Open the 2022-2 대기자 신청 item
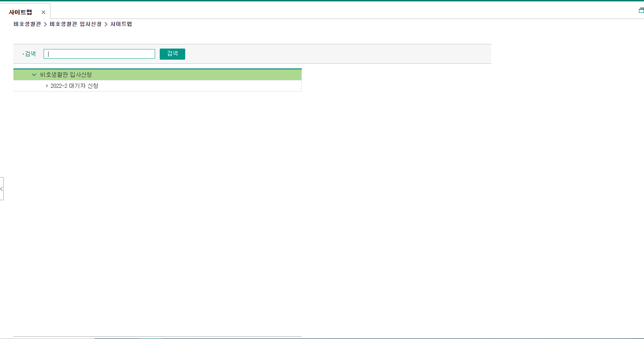Image resolution: width=644 pixels, height=339 pixels. pyautogui.click(x=74, y=86)
